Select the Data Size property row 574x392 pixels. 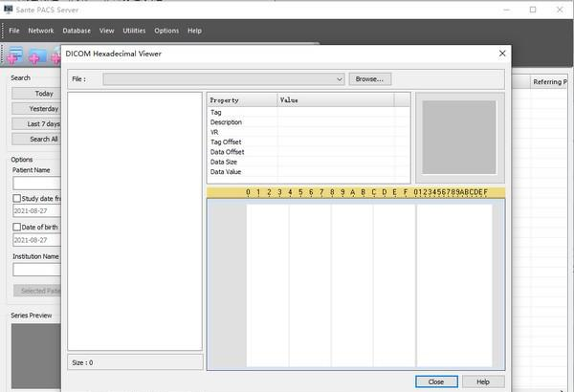click(308, 162)
